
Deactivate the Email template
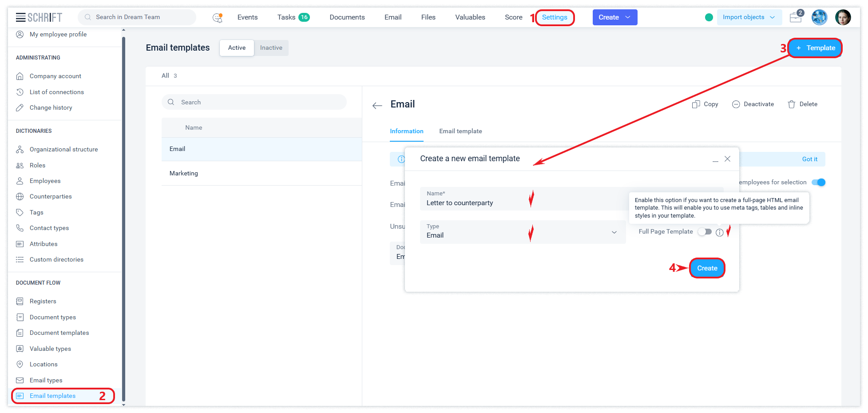coord(753,104)
